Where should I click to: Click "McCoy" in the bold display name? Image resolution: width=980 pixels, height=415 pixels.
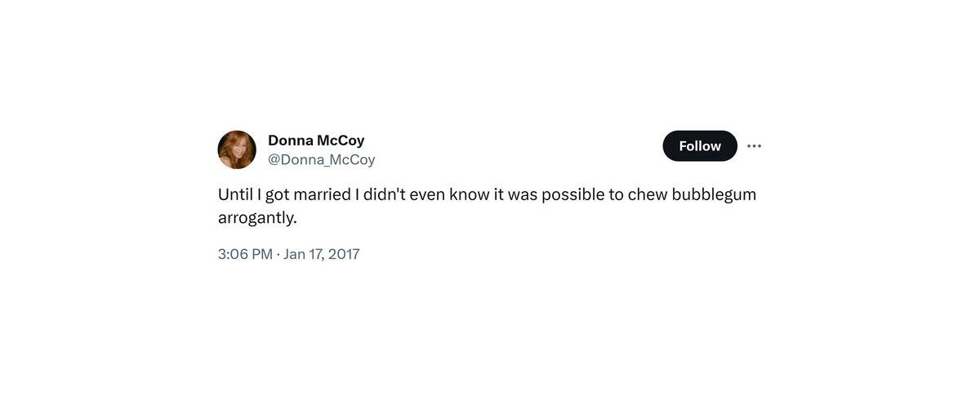(x=341, y=141)
